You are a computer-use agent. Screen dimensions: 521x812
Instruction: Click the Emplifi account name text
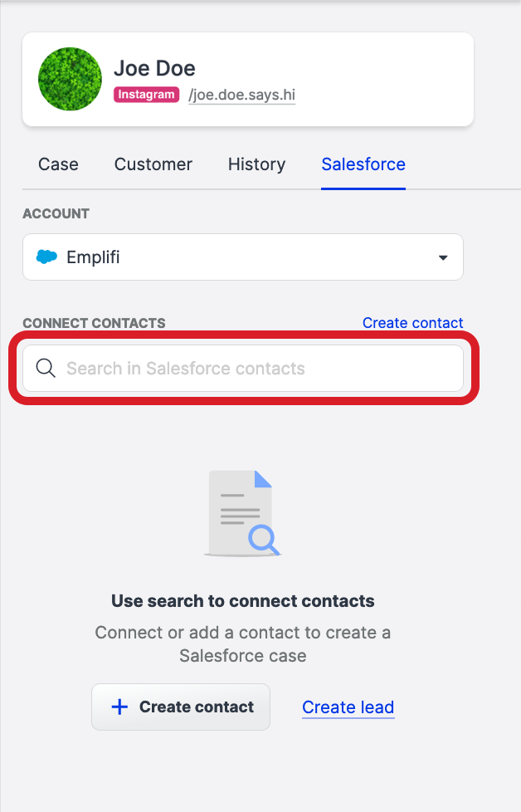click(95, 257)
